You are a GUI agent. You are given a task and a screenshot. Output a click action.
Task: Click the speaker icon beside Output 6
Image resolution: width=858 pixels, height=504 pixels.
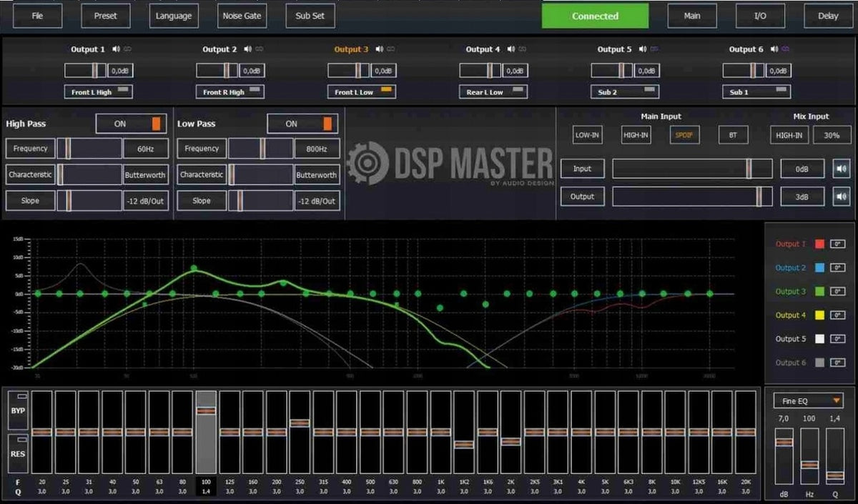774,49
